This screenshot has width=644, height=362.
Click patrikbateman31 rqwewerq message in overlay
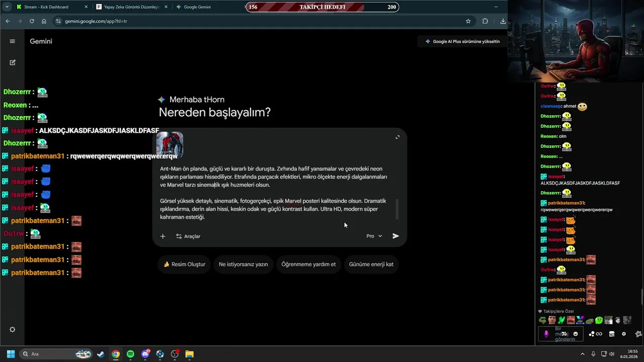pos(90,156)
